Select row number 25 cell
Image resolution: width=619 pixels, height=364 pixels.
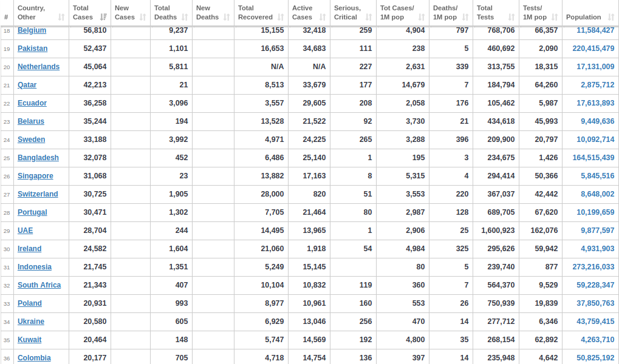pyautogui.click(x=7, y=158)
